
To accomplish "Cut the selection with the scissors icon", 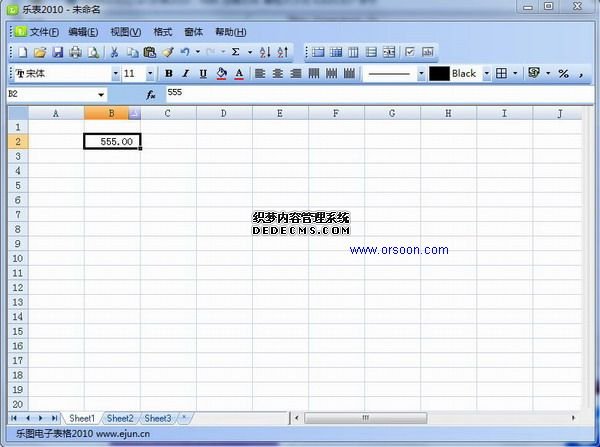I will point(114,52).
